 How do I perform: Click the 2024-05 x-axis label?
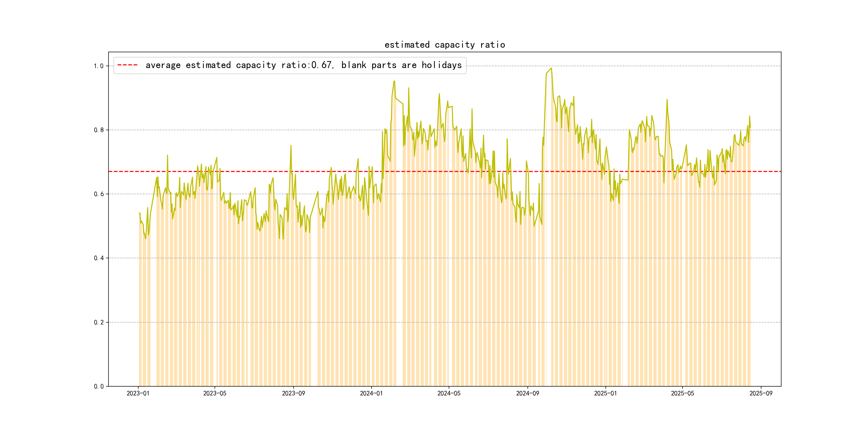click(x=448, y=393)
